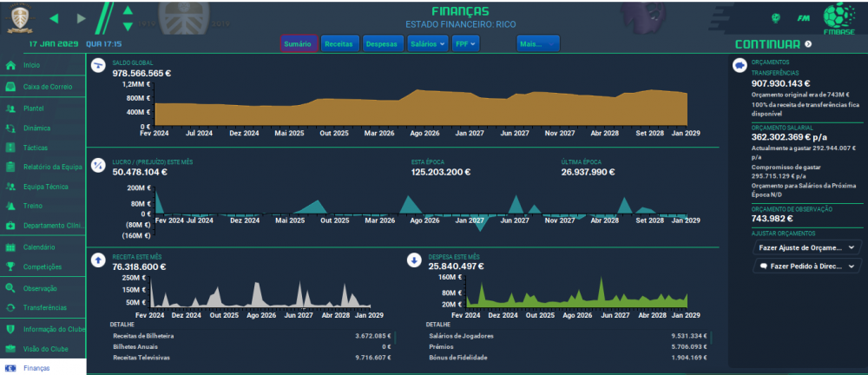Click the Receita Este Mês up-arrow icon

tap(98, 260)
